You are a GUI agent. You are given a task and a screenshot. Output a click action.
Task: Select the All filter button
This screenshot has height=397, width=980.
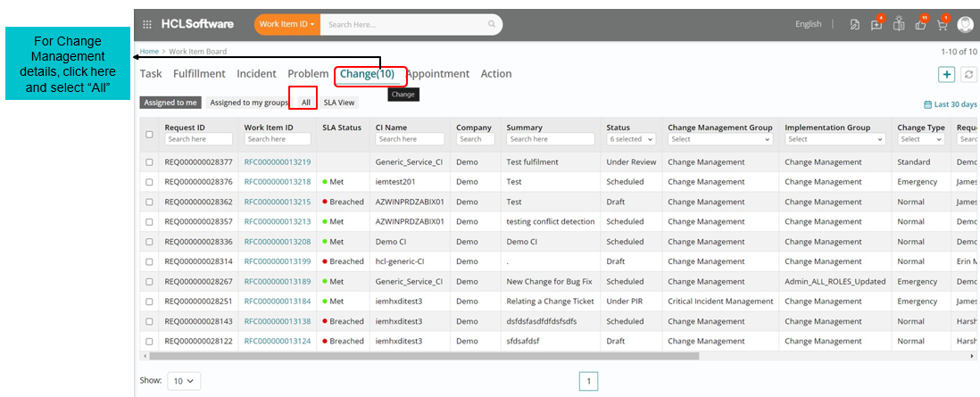pyautogui.click(x=306, y=103)
